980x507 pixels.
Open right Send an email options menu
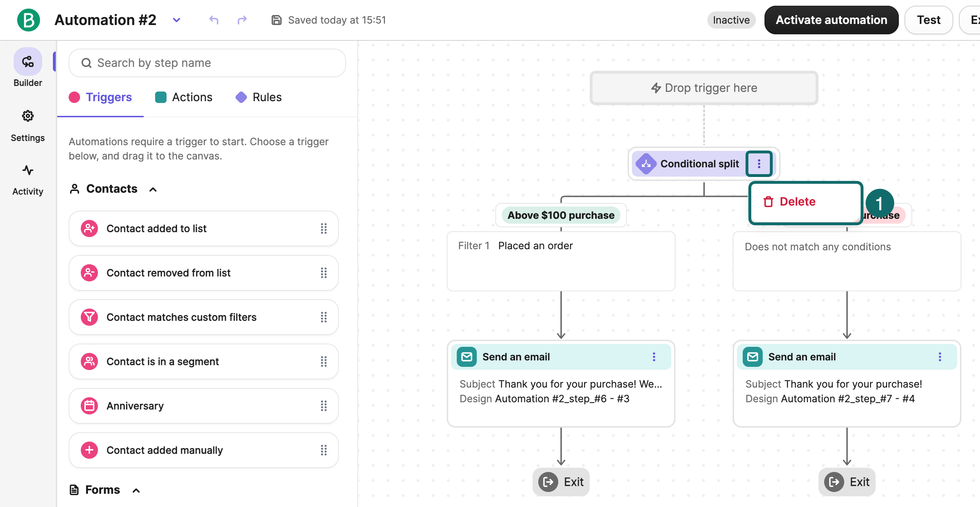point(940,356)
